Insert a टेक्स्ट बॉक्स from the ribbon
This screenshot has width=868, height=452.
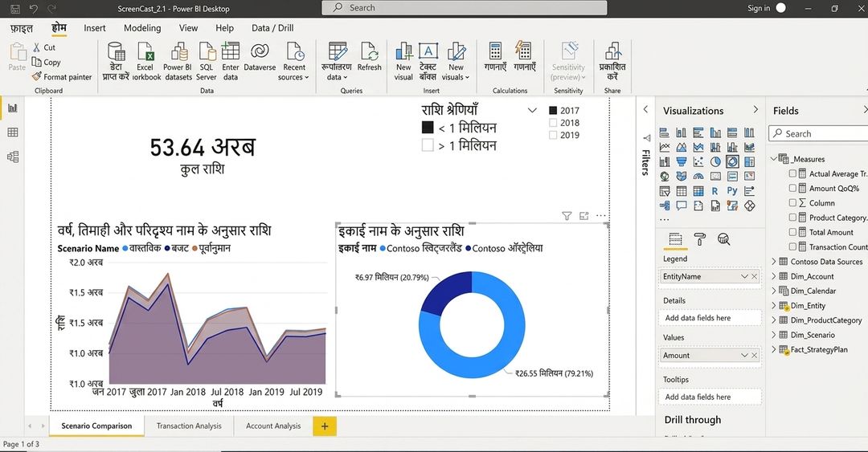(428, 61)
